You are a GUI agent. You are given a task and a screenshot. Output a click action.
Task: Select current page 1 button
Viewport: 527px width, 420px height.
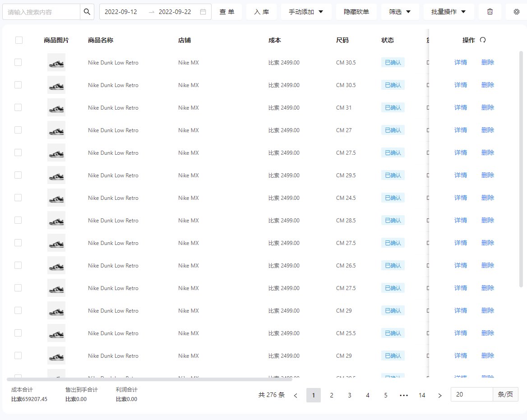coord(314,396)
